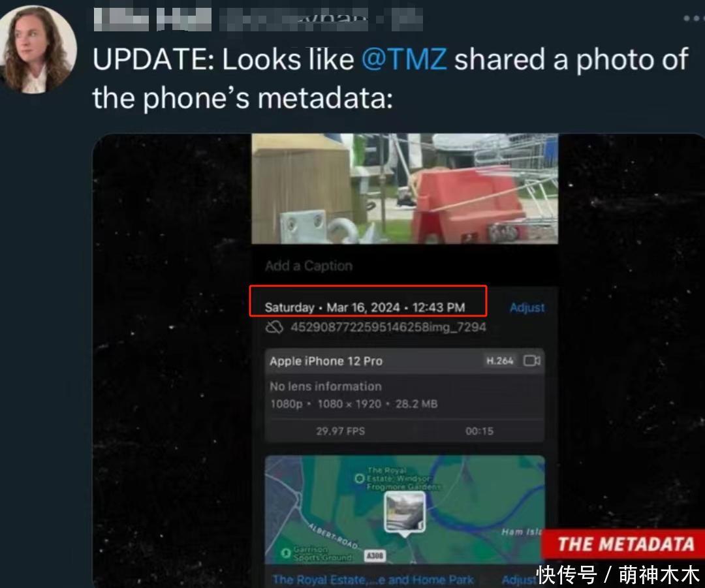Click the A308 road badge on map
This screenshot has width=705, height=588.
click(x=375, y=556)
